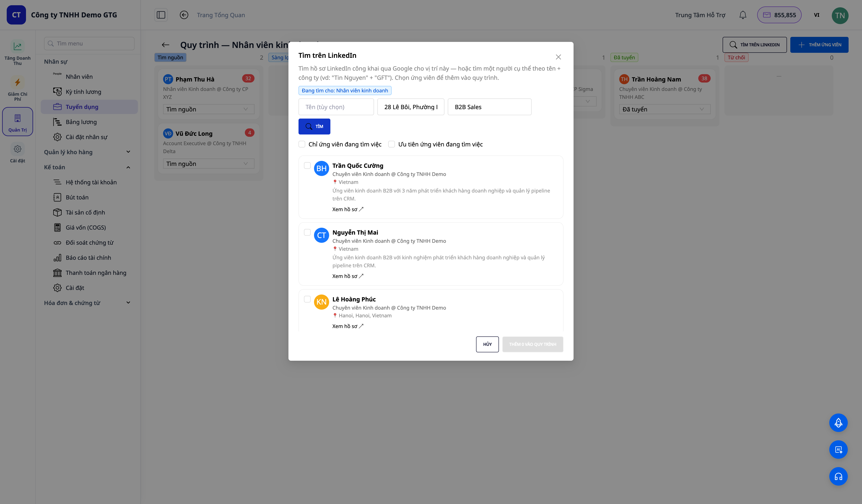Viewport: 862px width, 504px height.
Task: Check Chỉ ứng viên đang tìm việc
Action: coord(302,144)
